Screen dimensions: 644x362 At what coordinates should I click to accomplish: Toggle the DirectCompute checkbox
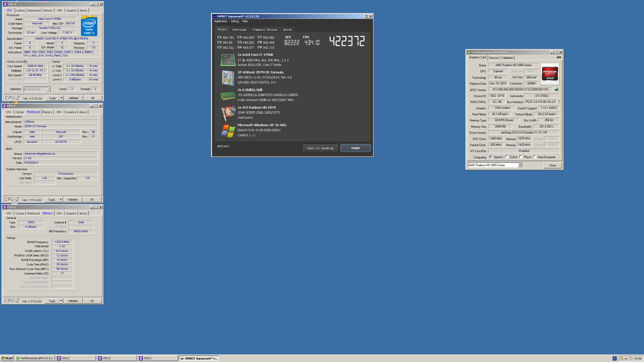pos(535,157)
